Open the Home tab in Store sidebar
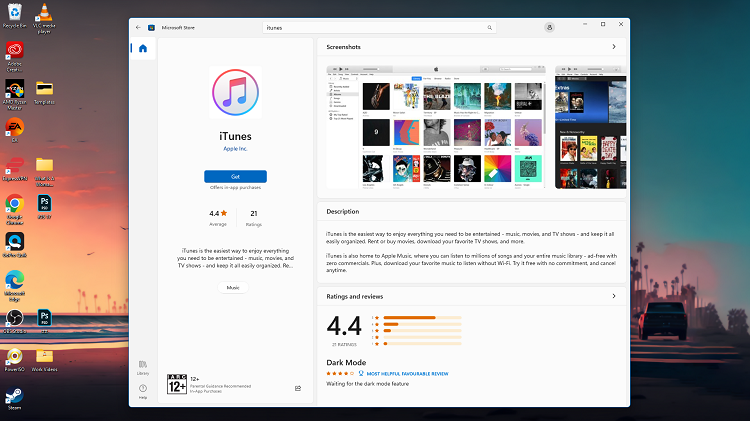750x421 pixels. [143, 48]
